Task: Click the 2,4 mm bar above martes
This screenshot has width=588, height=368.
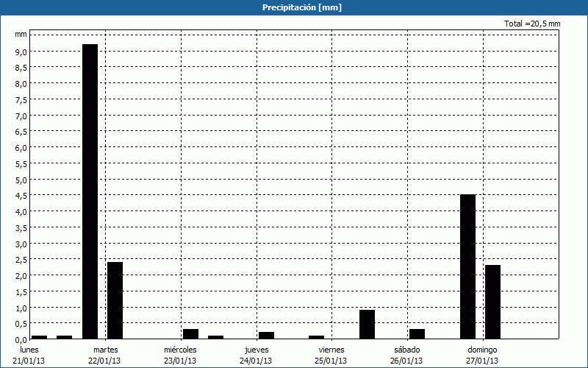Action: click(115, 300)
